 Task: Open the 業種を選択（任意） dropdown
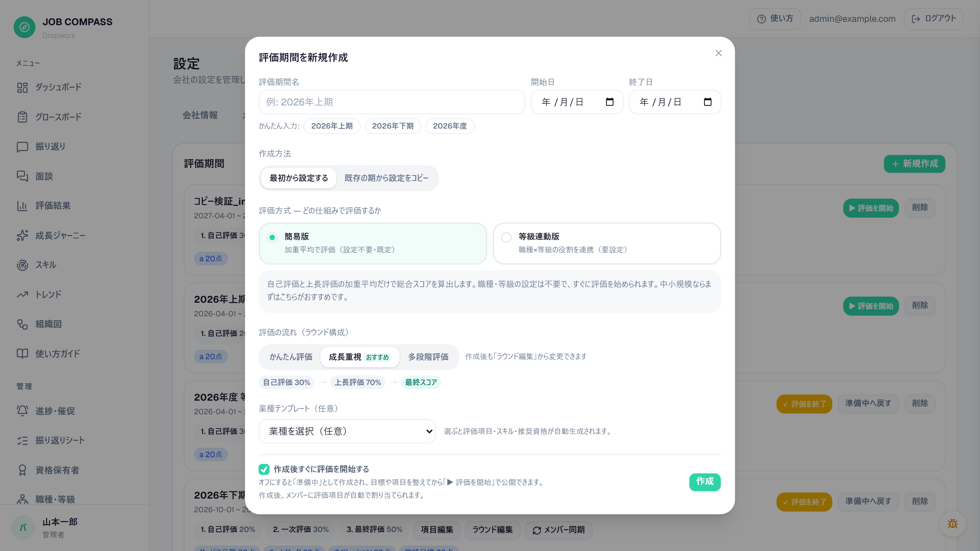[347, 431]
